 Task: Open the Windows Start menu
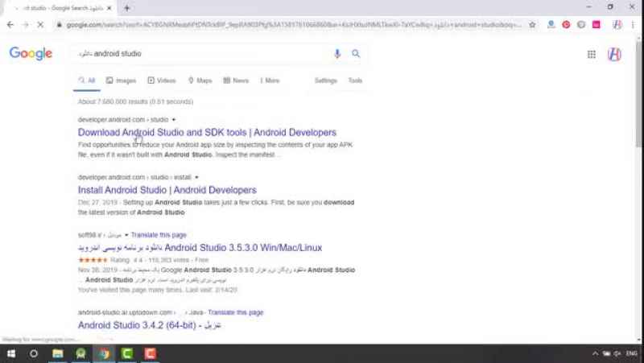pos(11,353)
